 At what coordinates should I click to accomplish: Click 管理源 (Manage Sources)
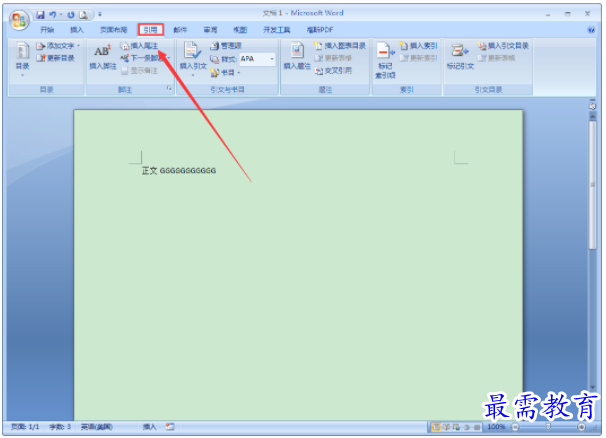click(226, 46)
